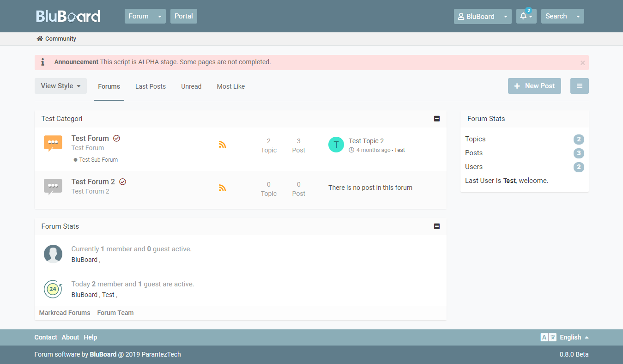Click the info icon in the announcement bar
Image resolution: width=623 pixels, height=364 pixels.
(43, 62)
